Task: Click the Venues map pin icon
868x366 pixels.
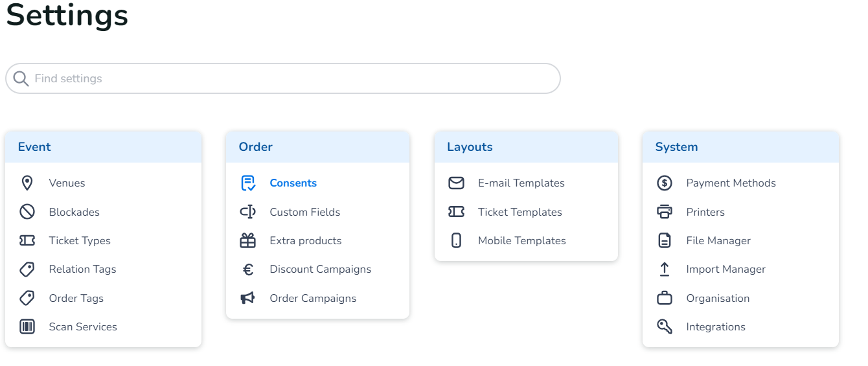Action: point(27,183)
